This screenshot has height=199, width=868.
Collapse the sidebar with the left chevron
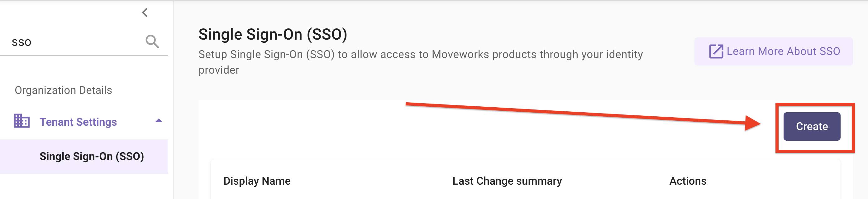click(x=145, y=13)
